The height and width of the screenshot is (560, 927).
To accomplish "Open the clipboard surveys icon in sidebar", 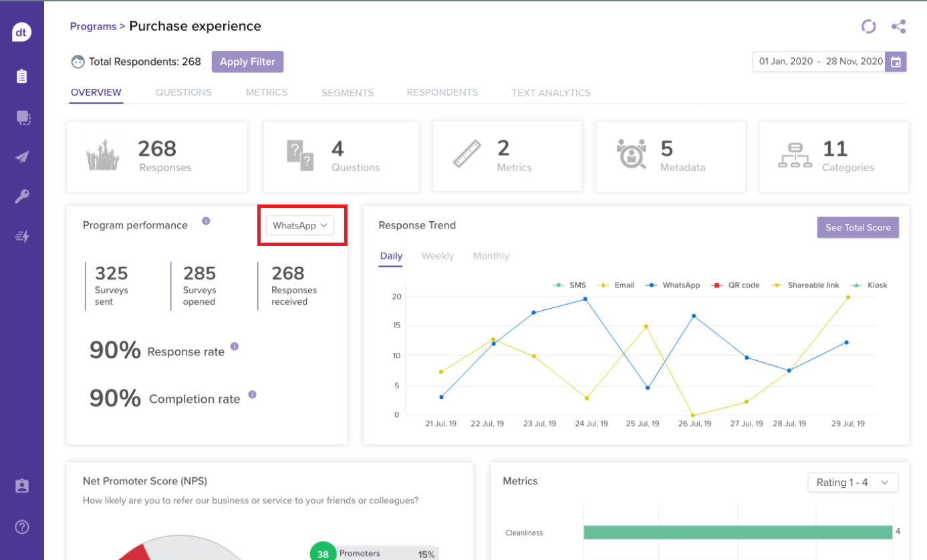I will [22, 76].
